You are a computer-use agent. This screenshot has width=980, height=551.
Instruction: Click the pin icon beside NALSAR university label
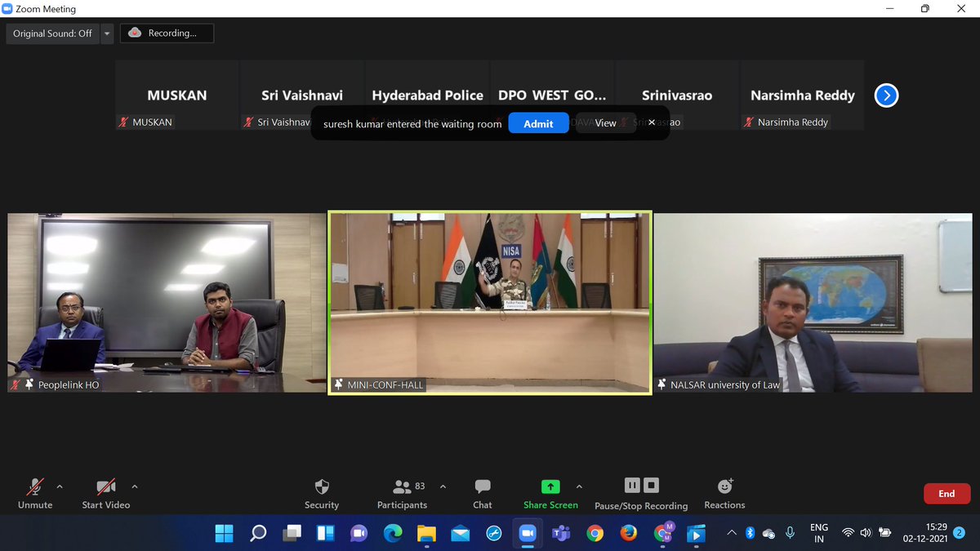pyautogui.click(x=662, y=384)
